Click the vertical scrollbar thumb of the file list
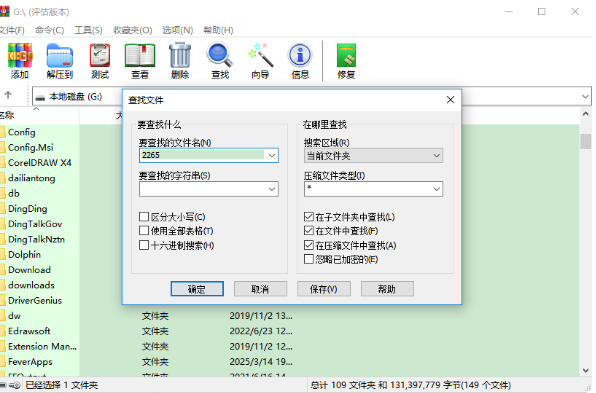Image resolution: width=596 pixels, height=393 pixels. click(585, 141)
